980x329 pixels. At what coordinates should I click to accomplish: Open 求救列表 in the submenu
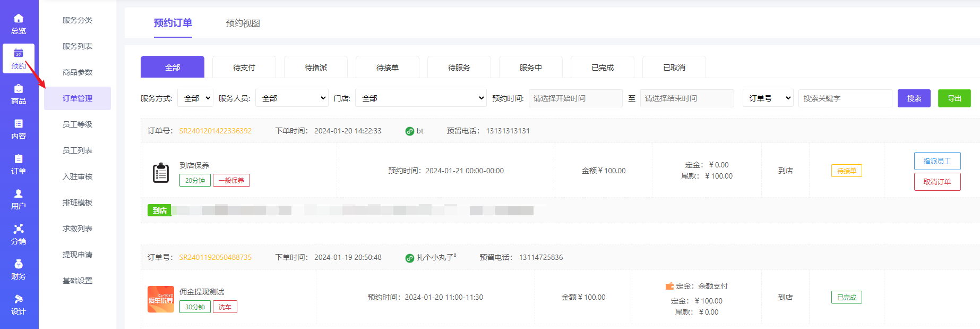(x=78, y=229)
